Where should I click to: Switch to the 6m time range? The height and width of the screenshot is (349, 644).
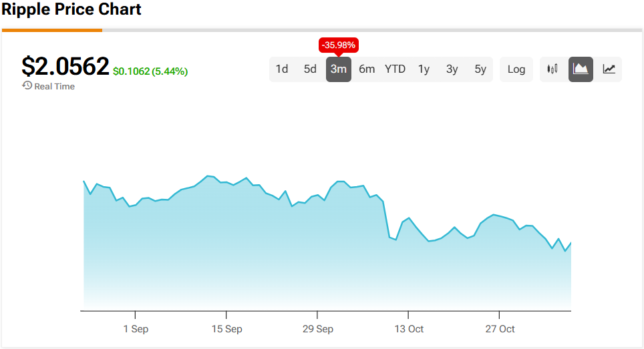tap(367, 69)
